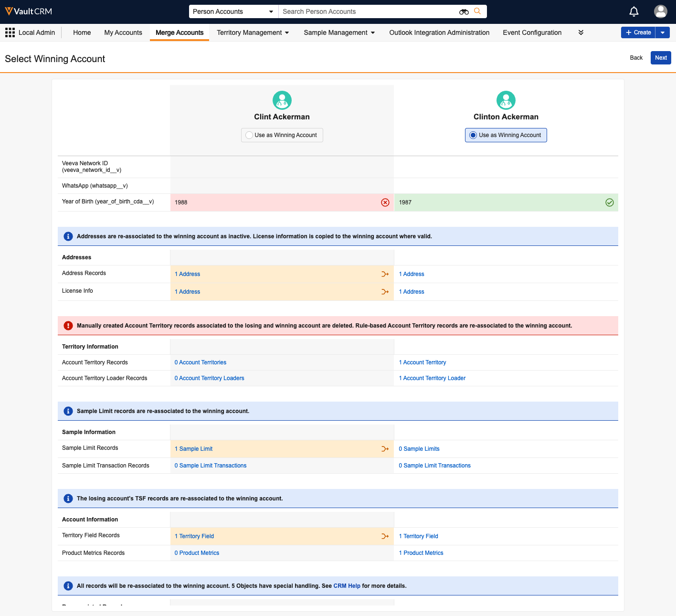Go to the My Accounts tab
The width and height of the screenshot is (676, 616).
(x=123, y=32)
